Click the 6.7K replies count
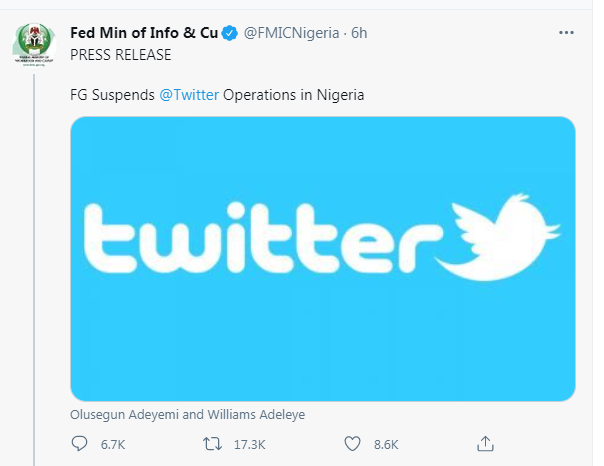Screen dimensions: 604x466 coord(113,445)
